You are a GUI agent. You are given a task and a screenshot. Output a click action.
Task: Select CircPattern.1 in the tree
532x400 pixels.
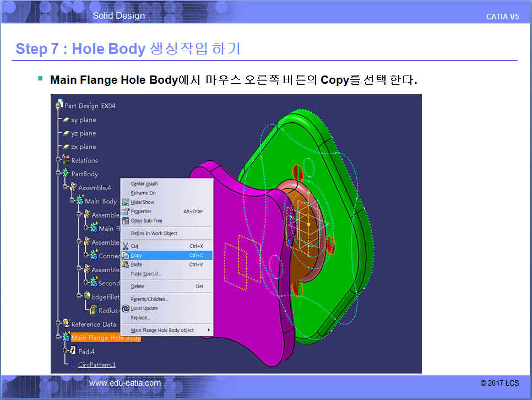coord(97,365)
